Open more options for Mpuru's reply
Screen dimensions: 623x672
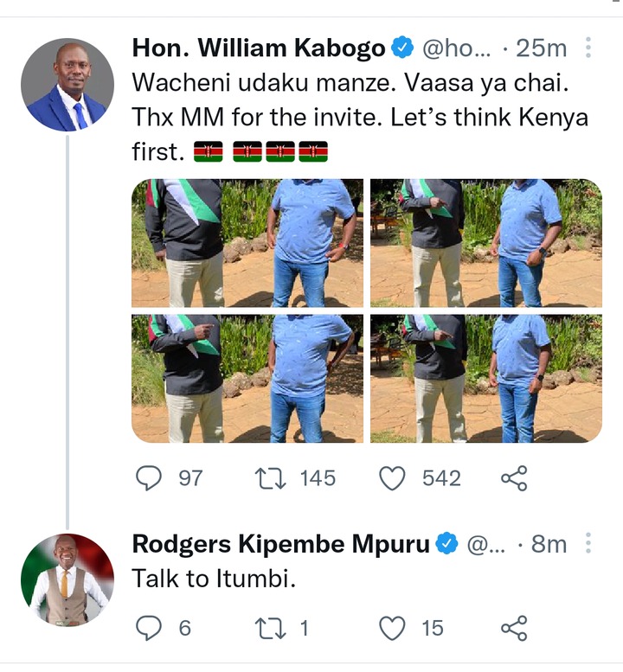588,544
